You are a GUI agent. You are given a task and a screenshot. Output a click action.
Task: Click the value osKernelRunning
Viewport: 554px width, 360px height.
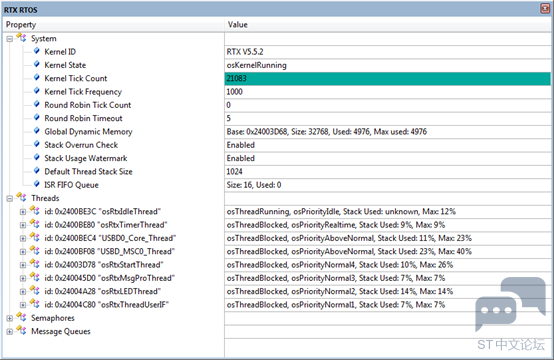(257, 65)
